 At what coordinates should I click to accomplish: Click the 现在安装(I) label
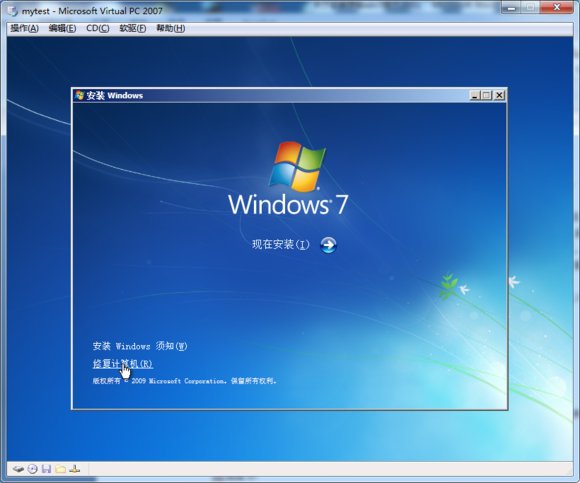tap(281, 244)
